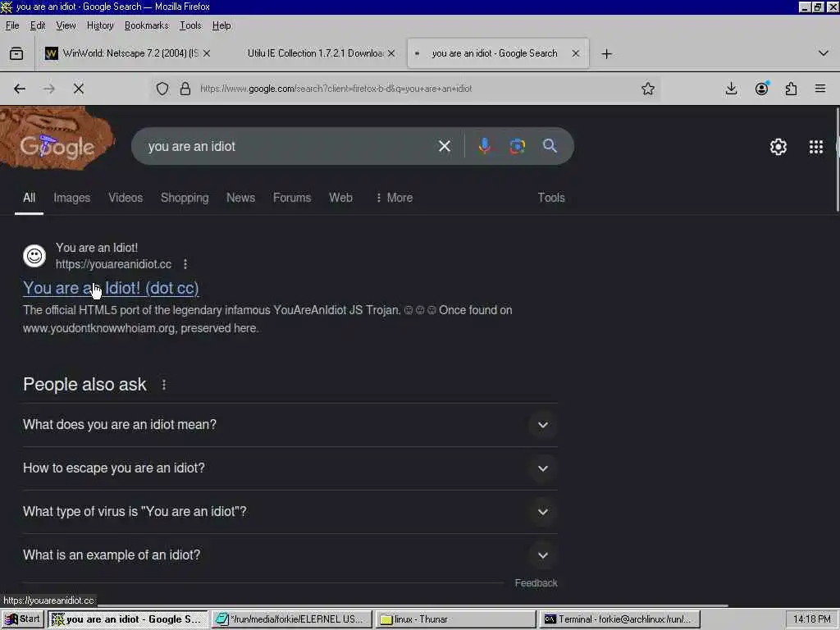
Task: Switch to Forums results
Action: (292, 198)
